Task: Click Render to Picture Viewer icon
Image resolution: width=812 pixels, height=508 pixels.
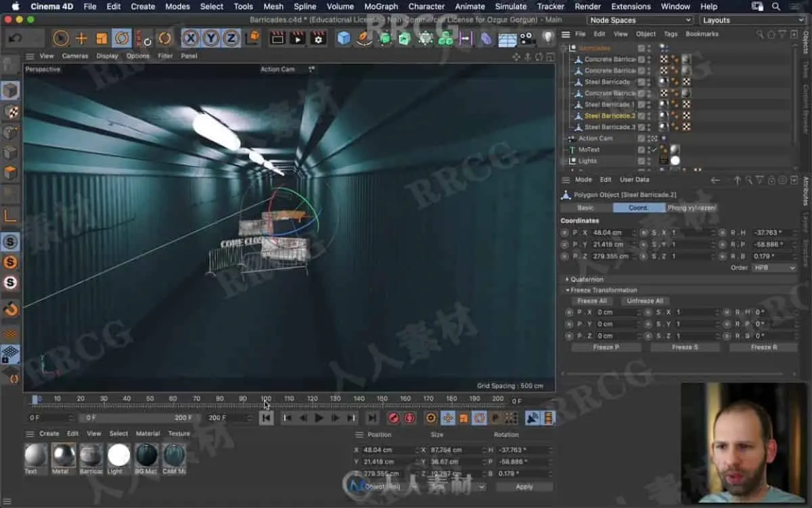Action: (x=298, y=38)
